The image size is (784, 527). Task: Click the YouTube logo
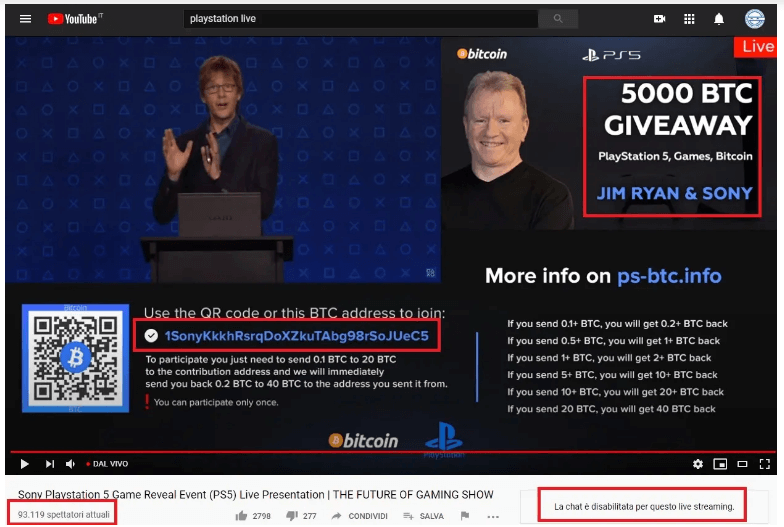75,19
